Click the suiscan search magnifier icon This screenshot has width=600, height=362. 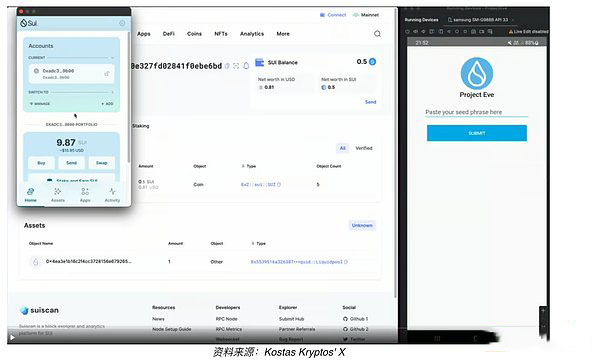point(377,34)
